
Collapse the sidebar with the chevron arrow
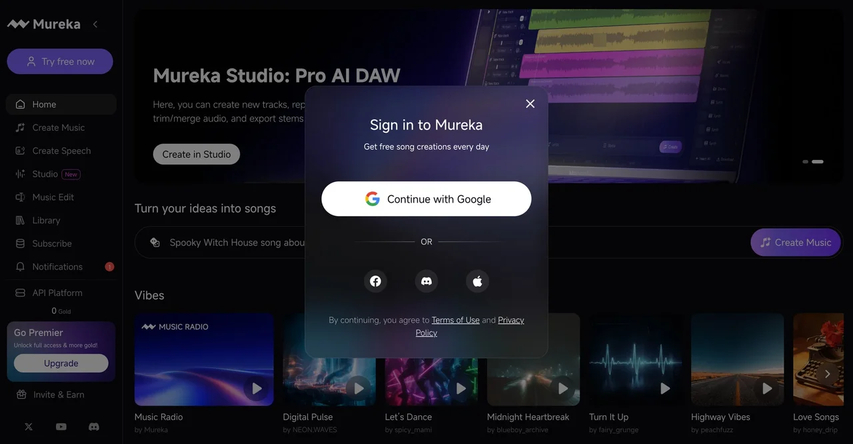click(95, 24)
